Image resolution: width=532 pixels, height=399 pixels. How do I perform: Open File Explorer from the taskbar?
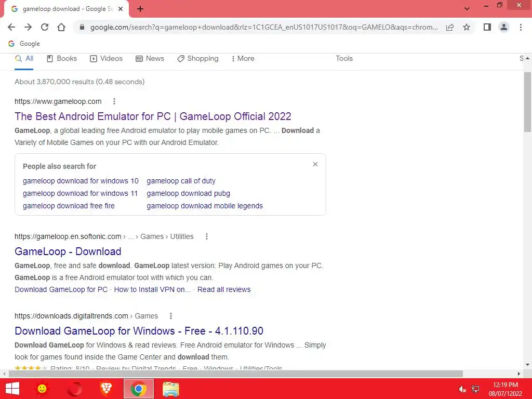(170, 389)
